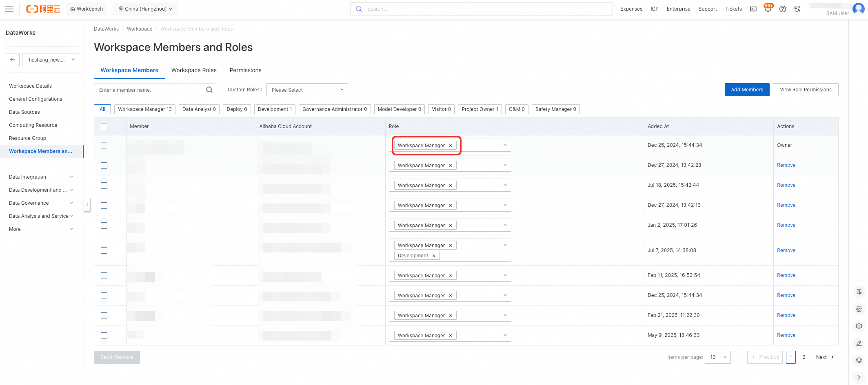868x385 pixels.
Task: Switch to the Permissions tab
Action: [x=245, y=70]
